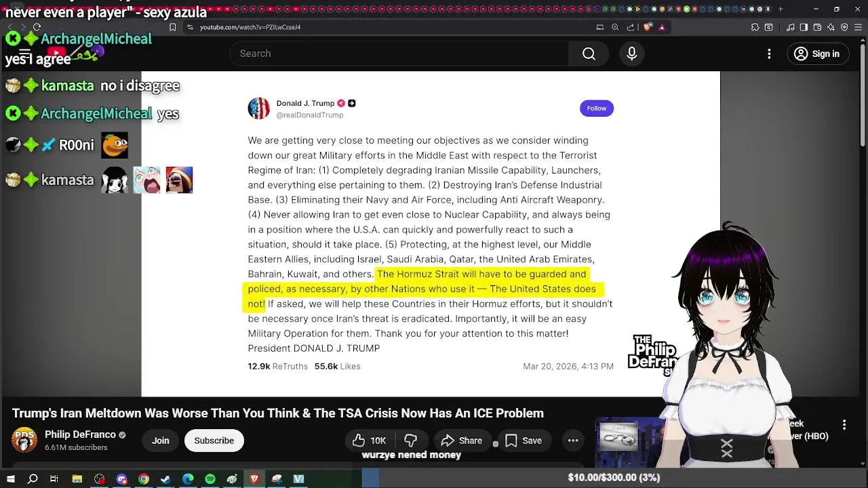The height and width of the screenshot is (488, 868).
Task: Open YouTube settings three-dot menu
Action: [769, 54]
